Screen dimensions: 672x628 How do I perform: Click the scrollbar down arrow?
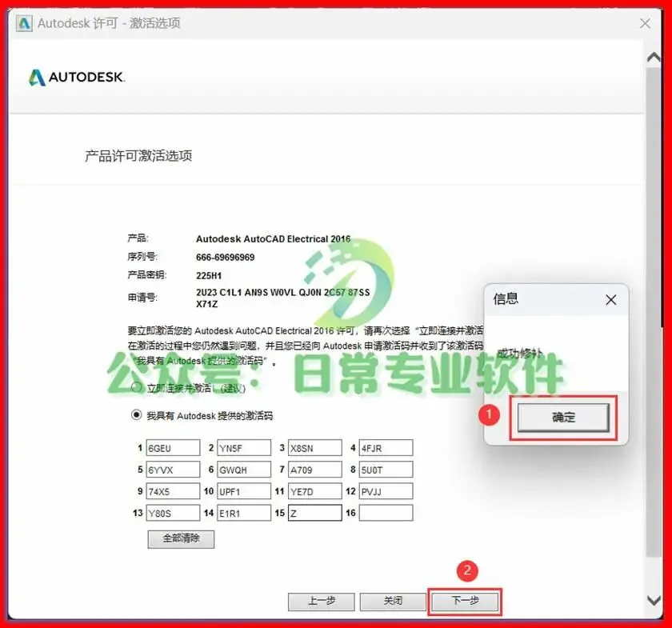tap(654, 601)
